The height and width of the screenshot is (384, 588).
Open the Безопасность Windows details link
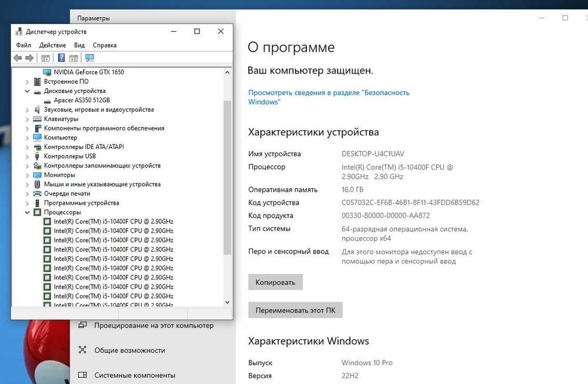pyautogui.click(x=329, y=97)
